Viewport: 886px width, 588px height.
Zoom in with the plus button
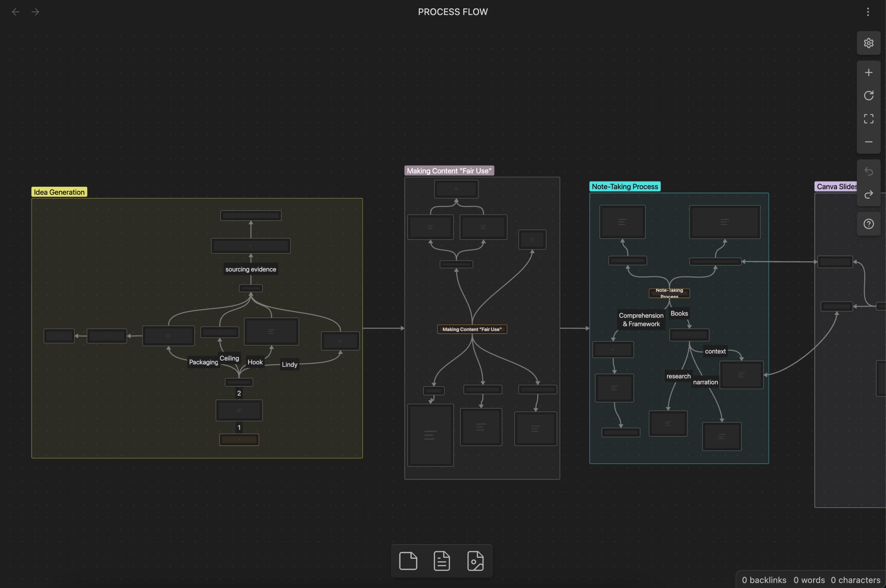(868, 73)
